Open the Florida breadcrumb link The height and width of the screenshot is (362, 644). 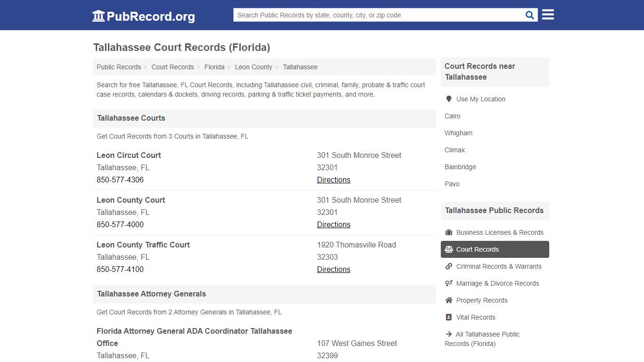[x=215, y=67]
